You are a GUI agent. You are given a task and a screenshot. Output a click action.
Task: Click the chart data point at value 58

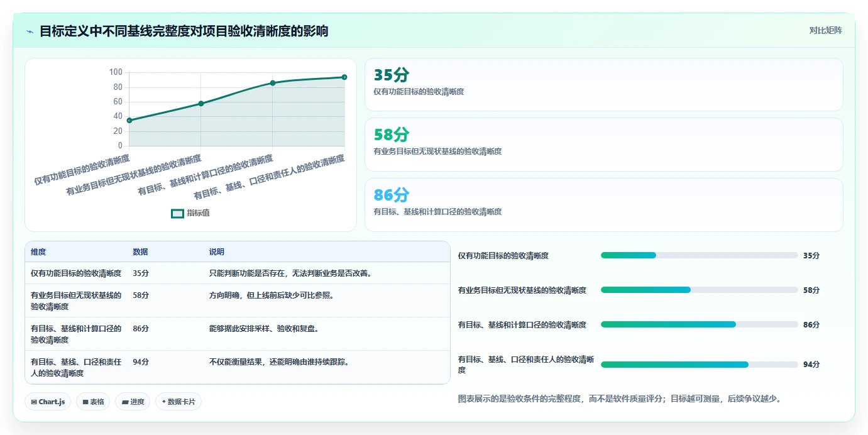click(201, 103)
